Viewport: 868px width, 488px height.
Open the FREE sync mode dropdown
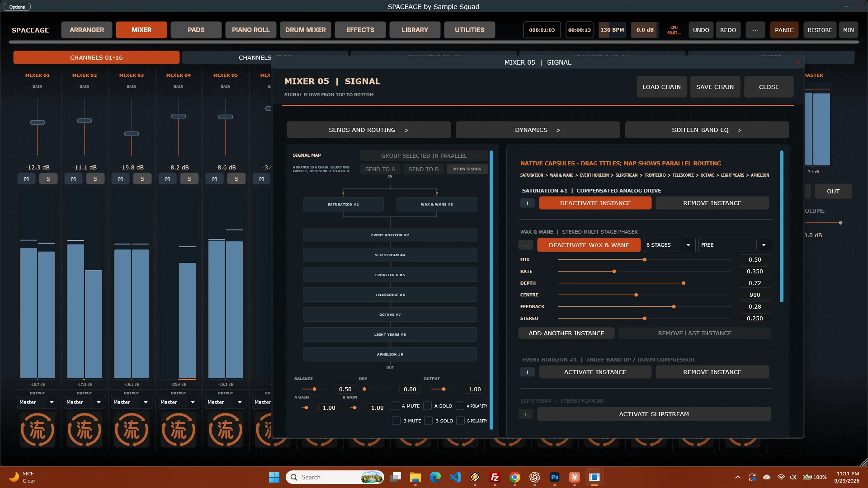734,245
